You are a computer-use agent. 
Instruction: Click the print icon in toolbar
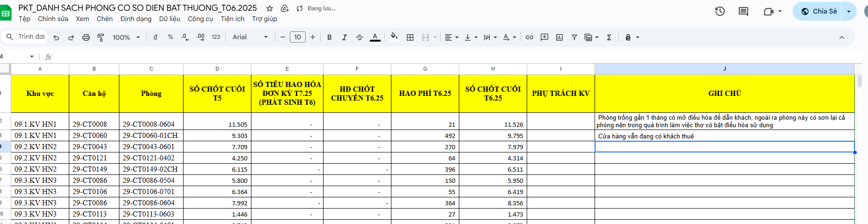[86, 37]
